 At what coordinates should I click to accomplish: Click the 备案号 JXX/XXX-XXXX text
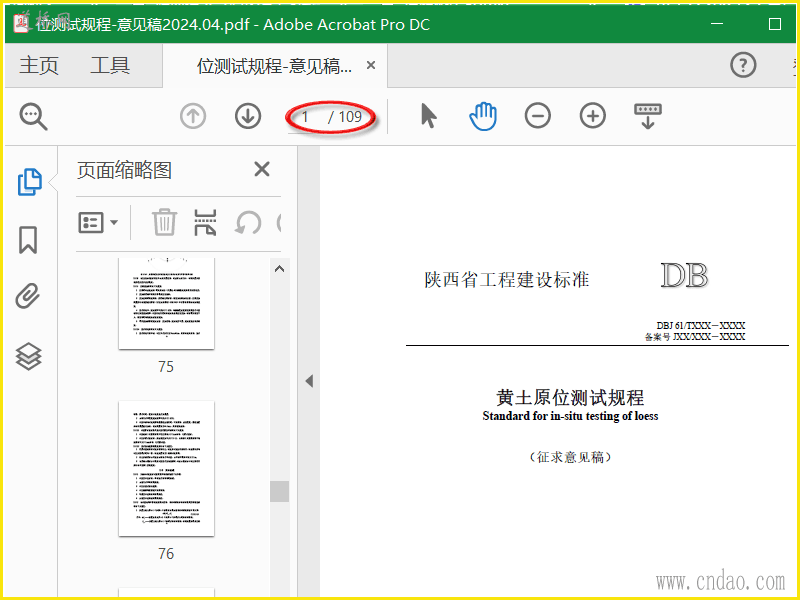pyautogui.click(x=695, y=337)
